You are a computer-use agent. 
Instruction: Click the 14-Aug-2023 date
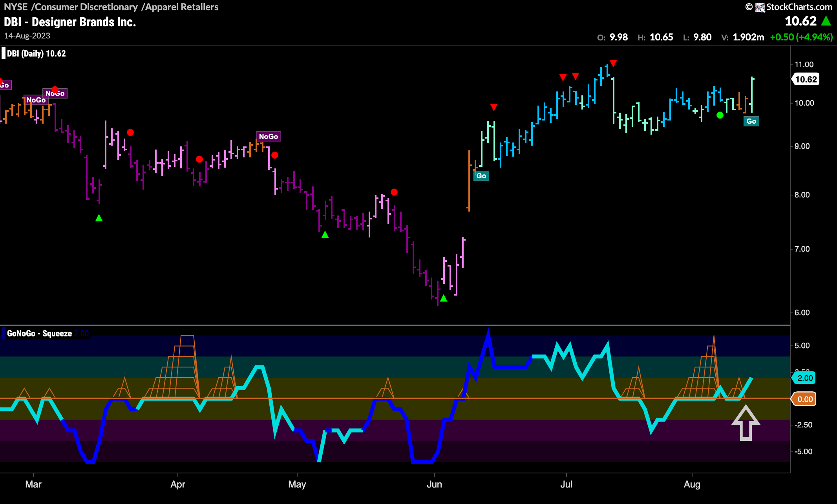tap(27, 36)
